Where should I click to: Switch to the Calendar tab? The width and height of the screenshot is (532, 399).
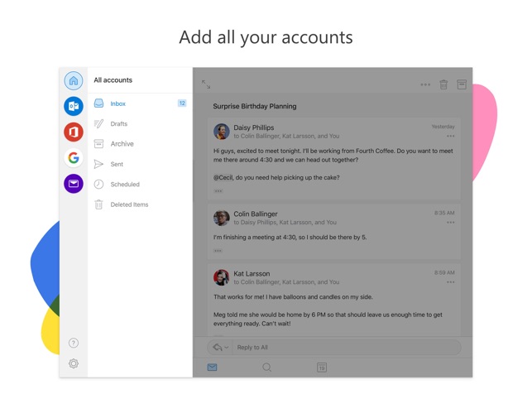click(x=322, y=368)
